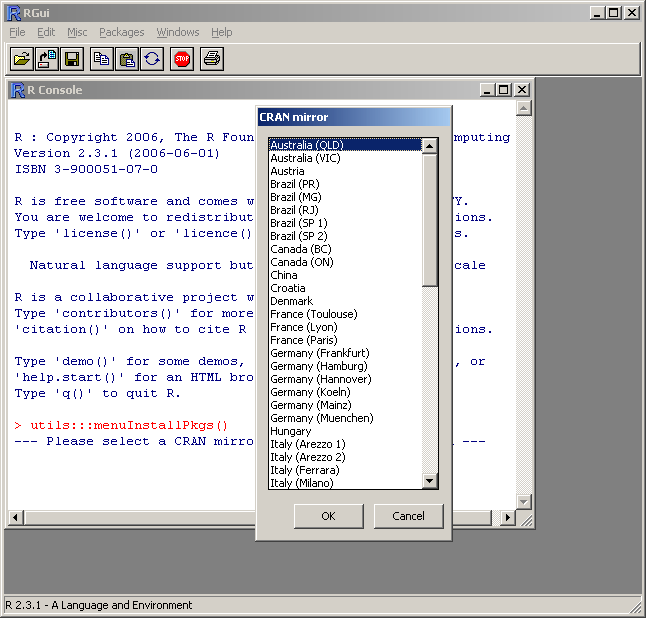Click mirror list scroll down arrow
The width and height of the screenshot is (646, 618).
click(x=430, y=481)
